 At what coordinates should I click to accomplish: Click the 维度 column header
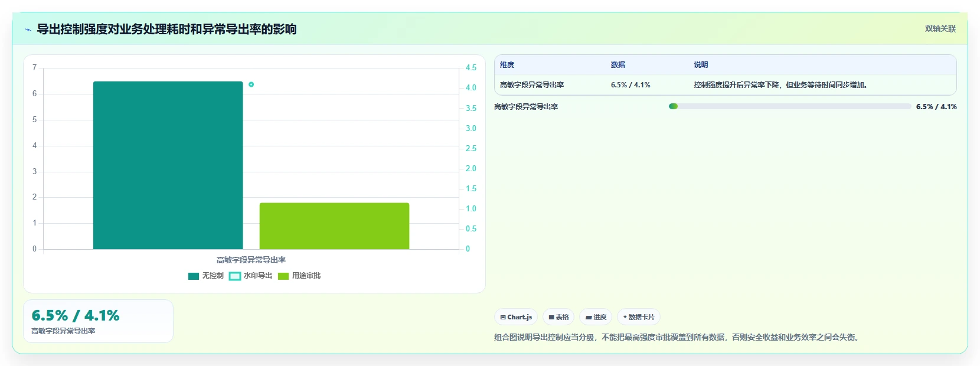pyautogui.click(x=507, y=65)
